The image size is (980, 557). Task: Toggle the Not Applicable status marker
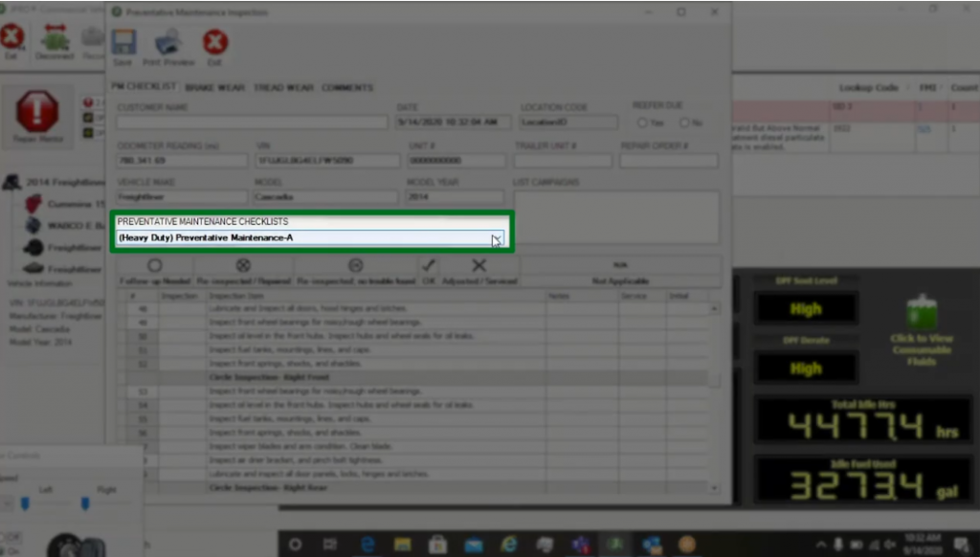[621, 266]
